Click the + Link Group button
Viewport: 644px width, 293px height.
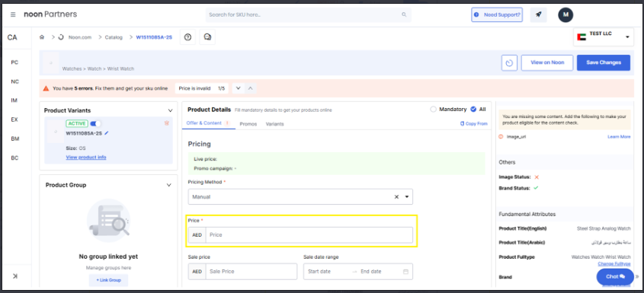point(108,280)
